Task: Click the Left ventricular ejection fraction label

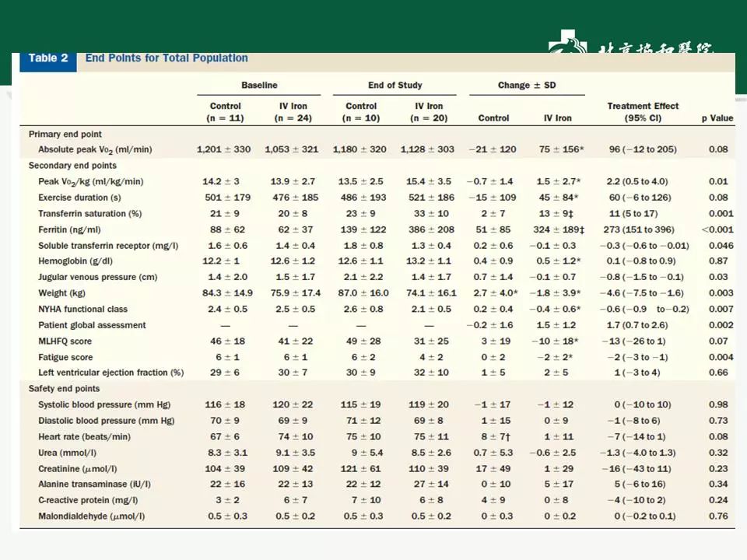Action: pos(110,373)
